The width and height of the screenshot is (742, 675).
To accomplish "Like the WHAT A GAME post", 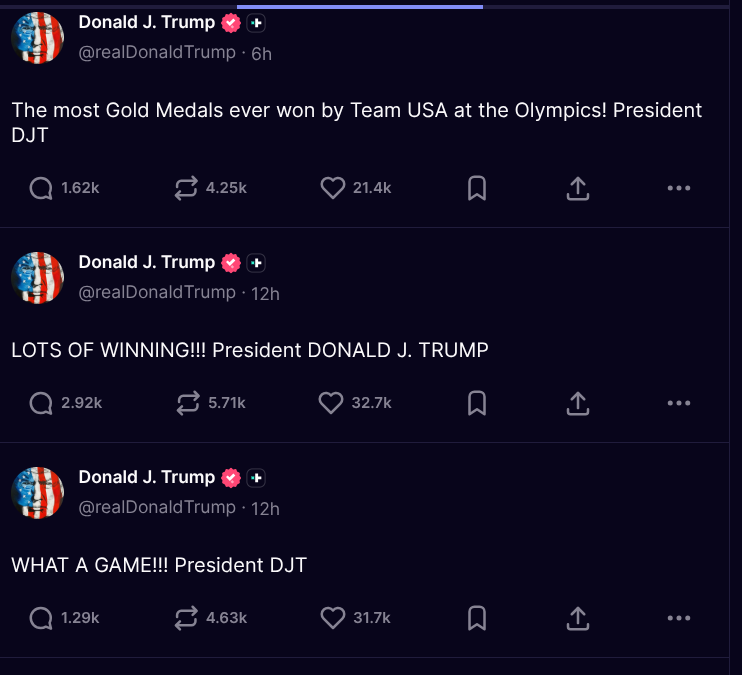I will click(332, 618).
